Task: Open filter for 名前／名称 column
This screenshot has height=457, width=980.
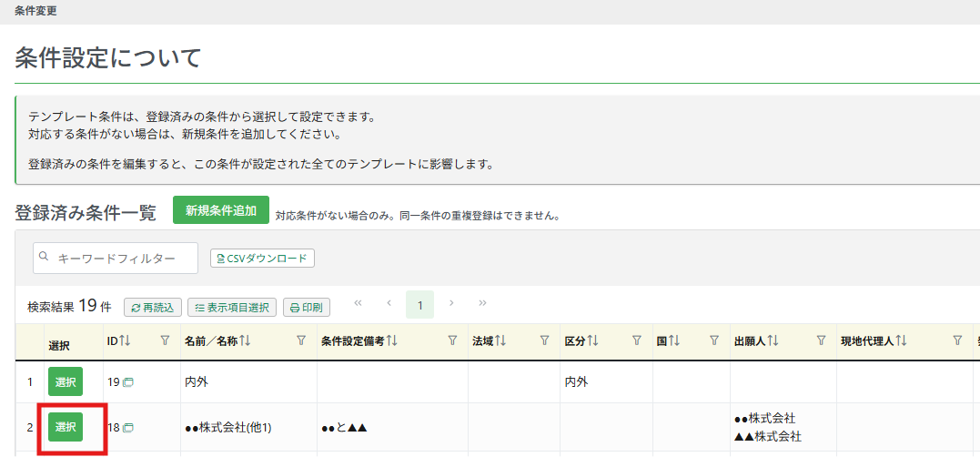Action: coord(301,340)
